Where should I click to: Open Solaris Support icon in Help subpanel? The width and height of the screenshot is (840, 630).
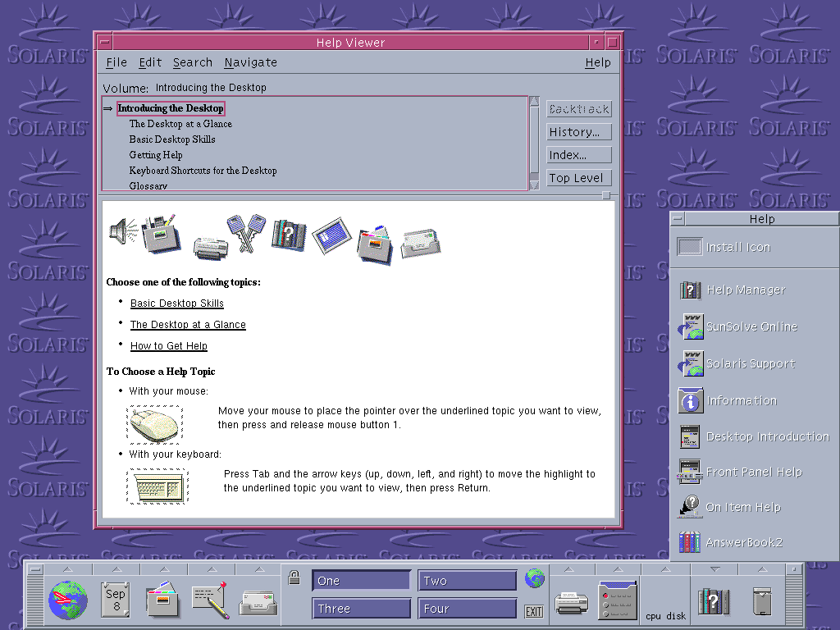(691, 363)
